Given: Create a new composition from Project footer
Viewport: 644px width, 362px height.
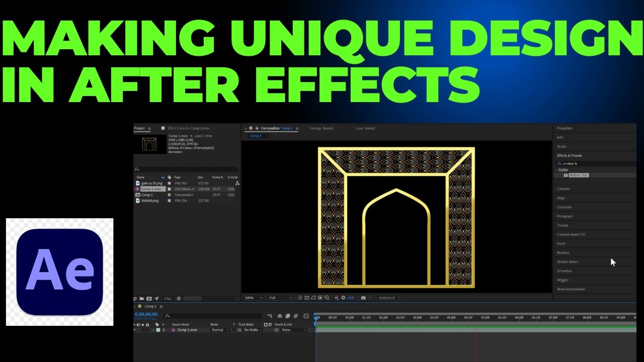Looking at the screenshot, I should [149, 299].
